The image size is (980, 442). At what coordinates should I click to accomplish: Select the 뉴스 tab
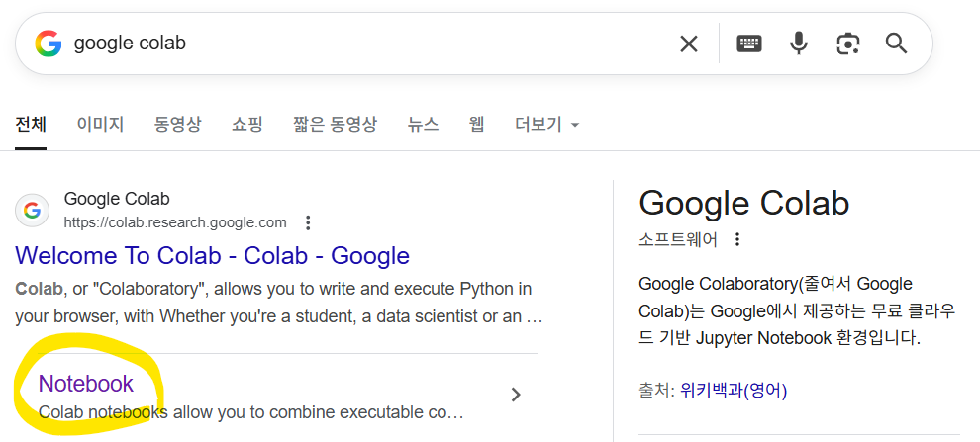pyautogui.click(x=423, y=125)
